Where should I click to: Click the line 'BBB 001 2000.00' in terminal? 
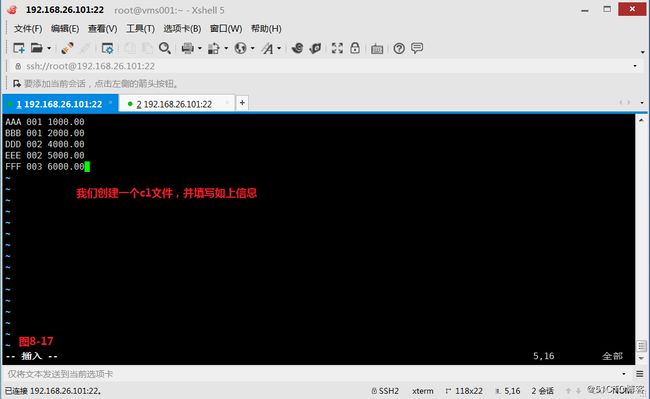[45, 133]
